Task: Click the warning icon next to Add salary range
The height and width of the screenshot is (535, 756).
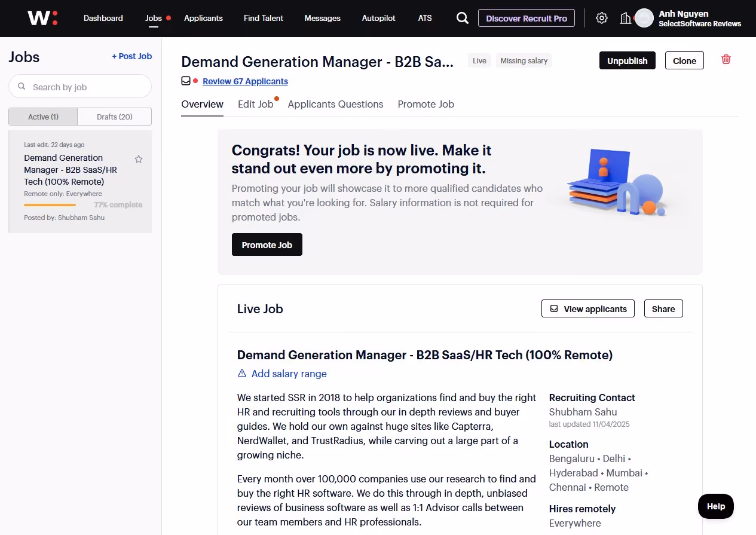Action: pyautogui.click(x=242, y=373)
